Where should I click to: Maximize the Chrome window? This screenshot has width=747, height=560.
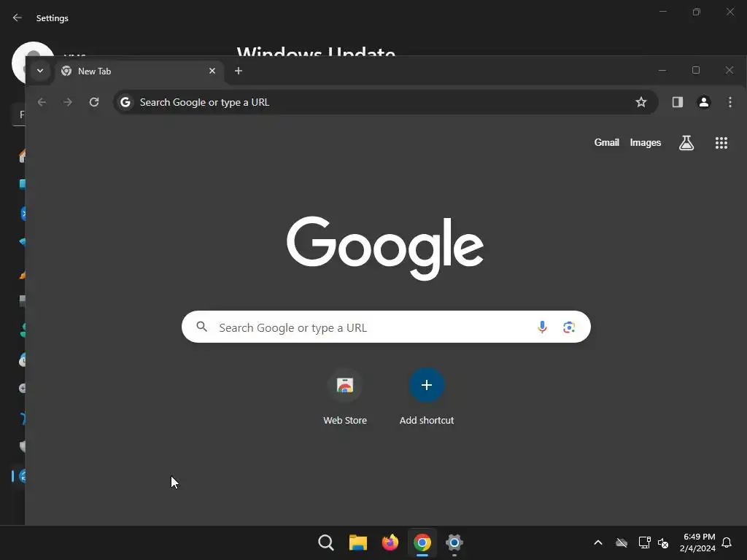[696, 70]
